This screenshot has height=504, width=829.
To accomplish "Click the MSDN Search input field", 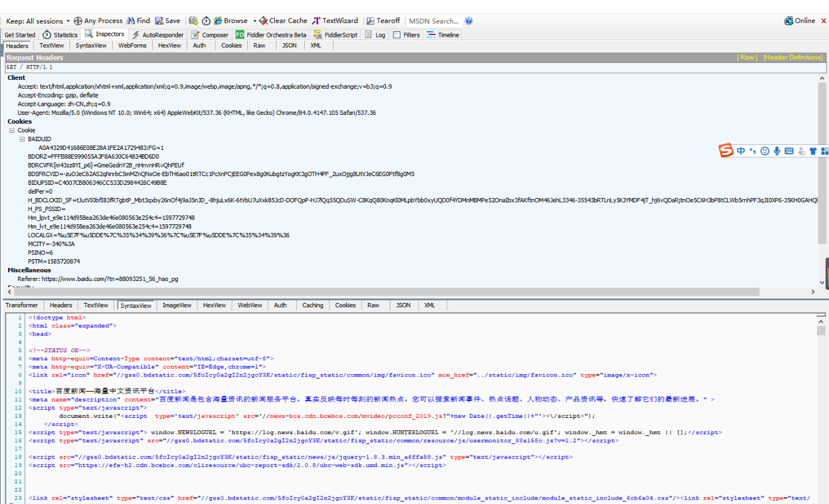I will pos(434,21).
